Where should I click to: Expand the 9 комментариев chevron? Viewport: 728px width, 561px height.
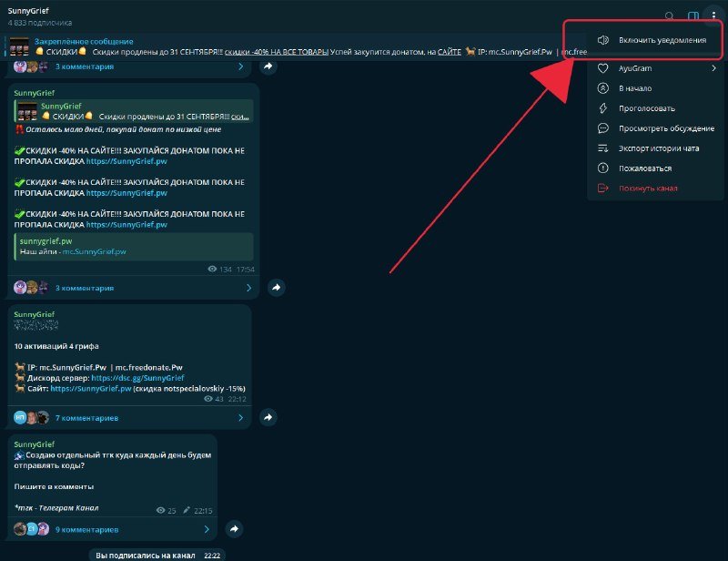[x=207, y=529]
